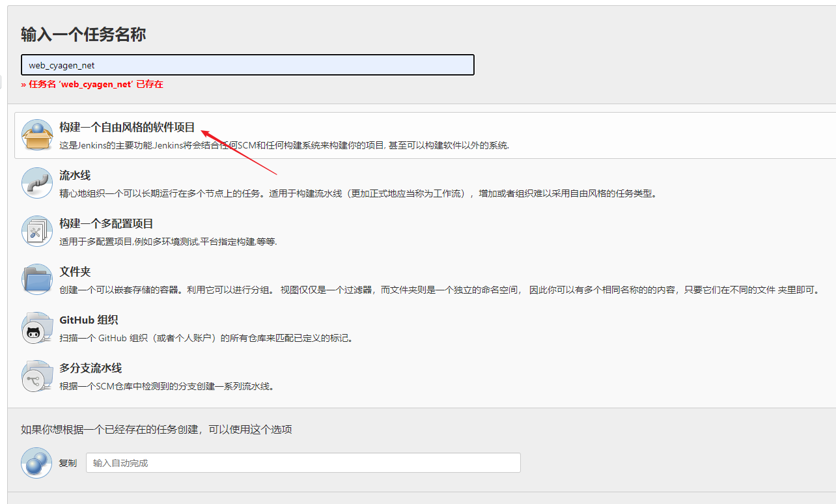Click the red 任务名已存在 error message
The image size is (836, 504).
pyautogui.click(x=92, y=85)
